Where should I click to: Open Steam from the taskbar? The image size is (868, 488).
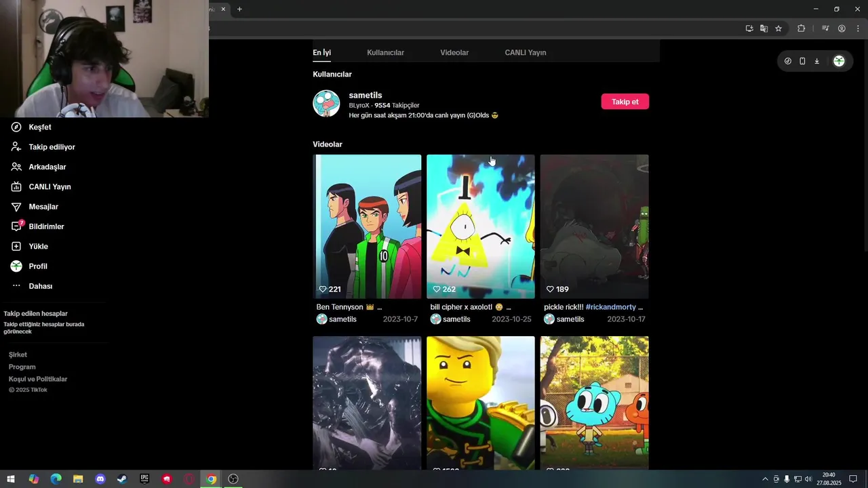pyautogui.click(x=122, y=479)
